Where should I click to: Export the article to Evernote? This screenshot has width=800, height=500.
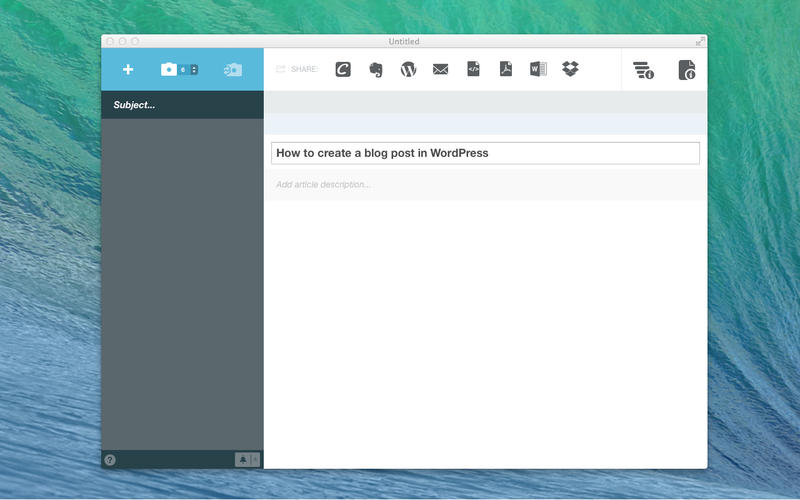(x=376, y=69)
